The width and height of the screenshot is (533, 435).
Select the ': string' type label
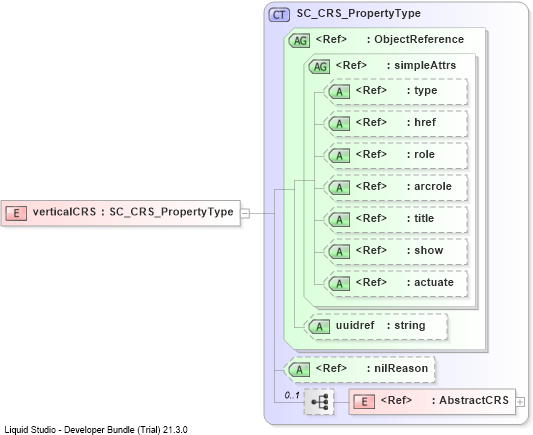click(406, 326)
